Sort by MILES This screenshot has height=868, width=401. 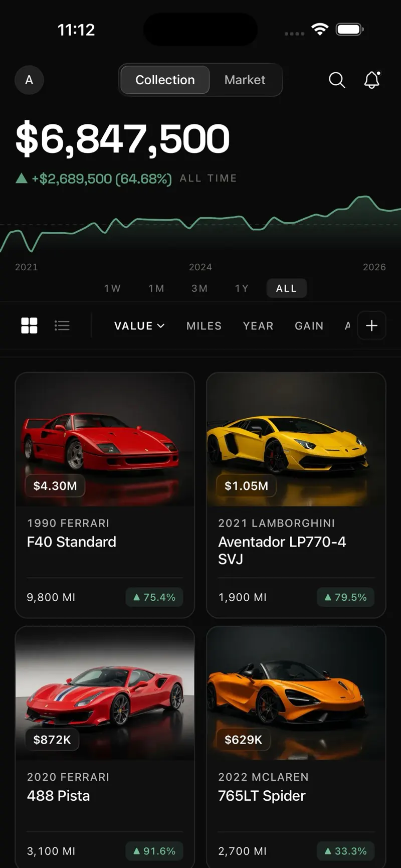(x=204, y=326)
